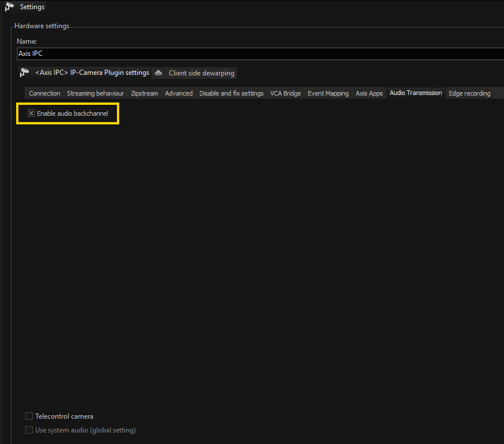Click the Hardware settings group label
Screen dimensions: 504x444
point(42,26)
